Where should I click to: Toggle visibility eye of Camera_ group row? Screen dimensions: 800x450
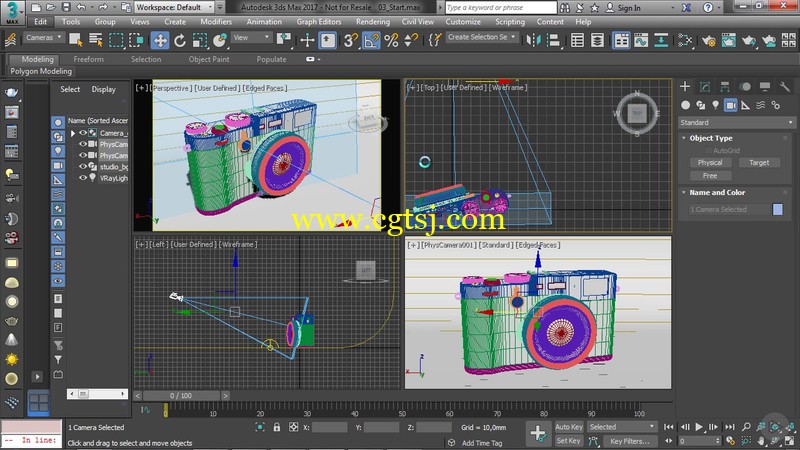point(82,133)
